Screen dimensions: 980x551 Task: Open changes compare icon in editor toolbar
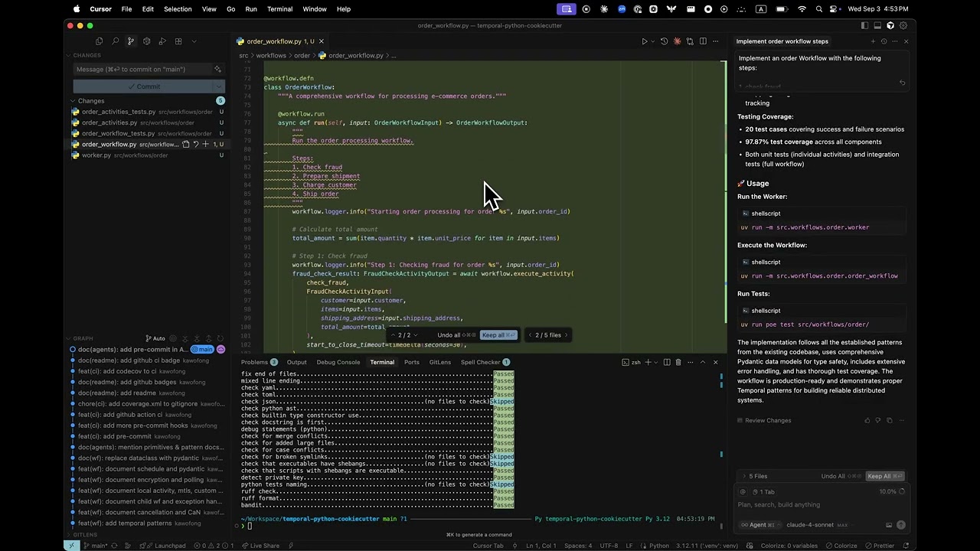pos(690,41)
